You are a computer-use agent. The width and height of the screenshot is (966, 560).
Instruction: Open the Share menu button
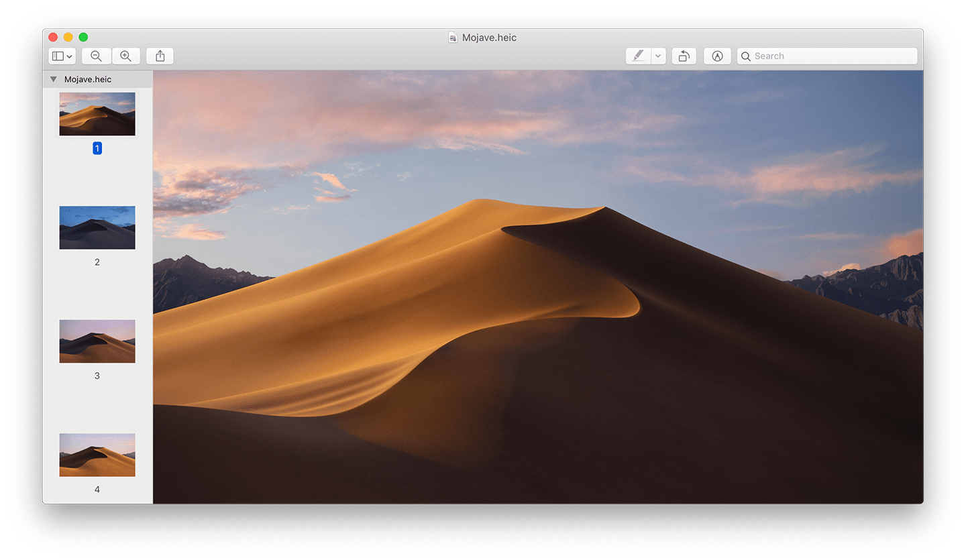pos(160,56)
